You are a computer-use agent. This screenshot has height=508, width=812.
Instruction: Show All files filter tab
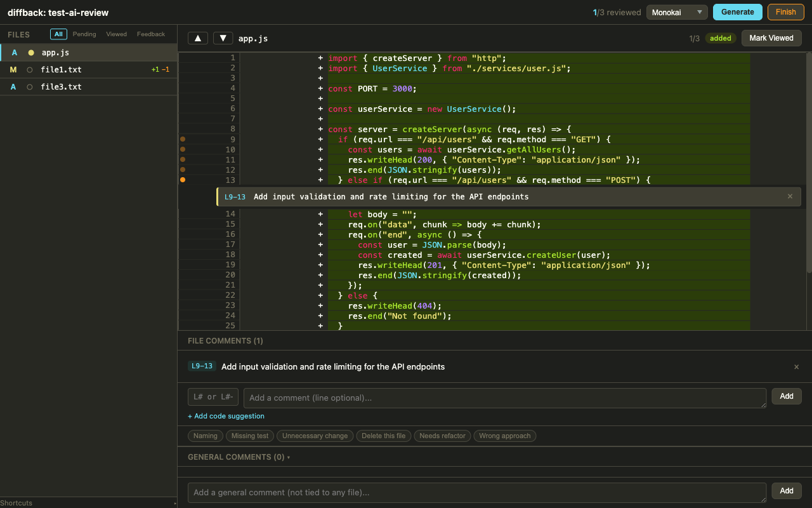click(58, 34)
